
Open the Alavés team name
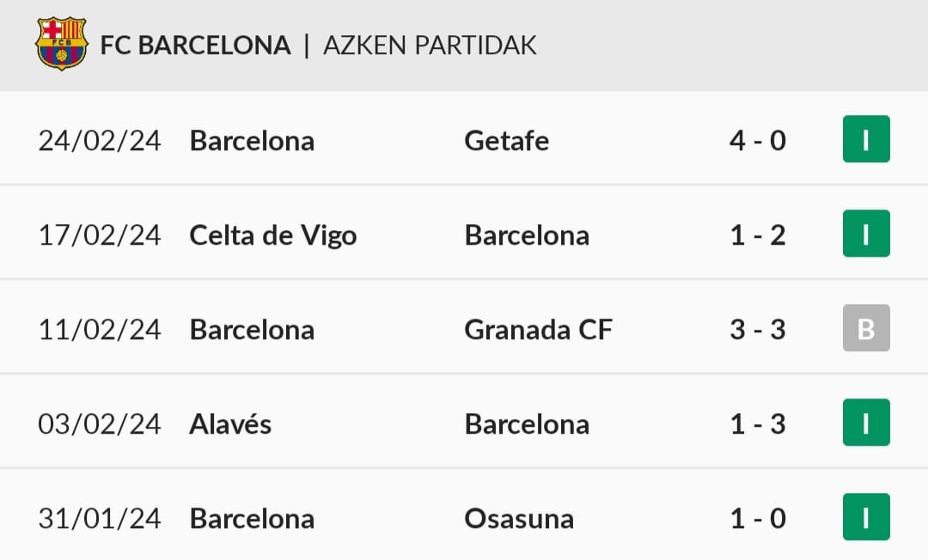[230, 424]
